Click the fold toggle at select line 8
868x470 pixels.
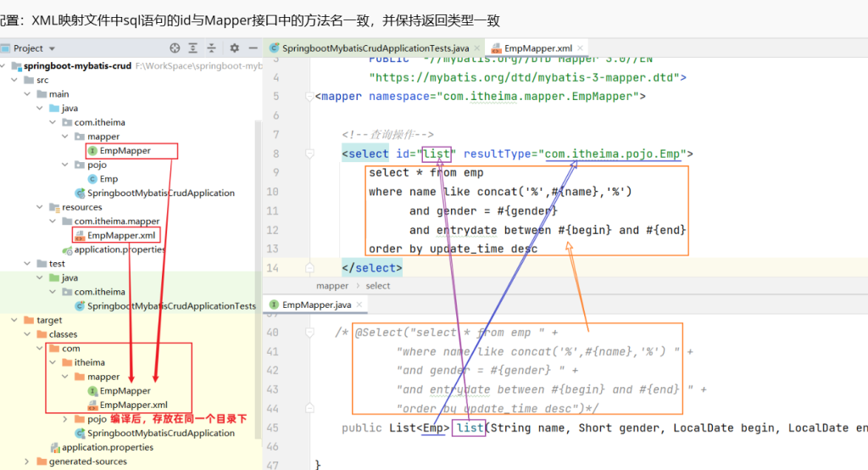(309, 154)
